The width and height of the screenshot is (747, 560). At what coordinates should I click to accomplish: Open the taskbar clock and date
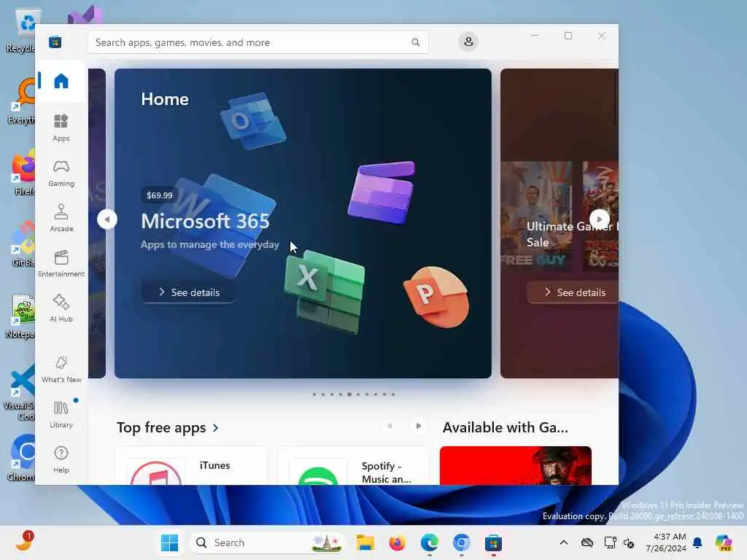[x=665, y=542]
